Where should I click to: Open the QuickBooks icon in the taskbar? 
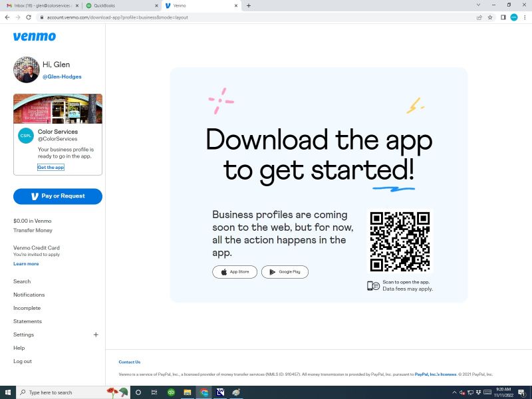coord(171,392)
